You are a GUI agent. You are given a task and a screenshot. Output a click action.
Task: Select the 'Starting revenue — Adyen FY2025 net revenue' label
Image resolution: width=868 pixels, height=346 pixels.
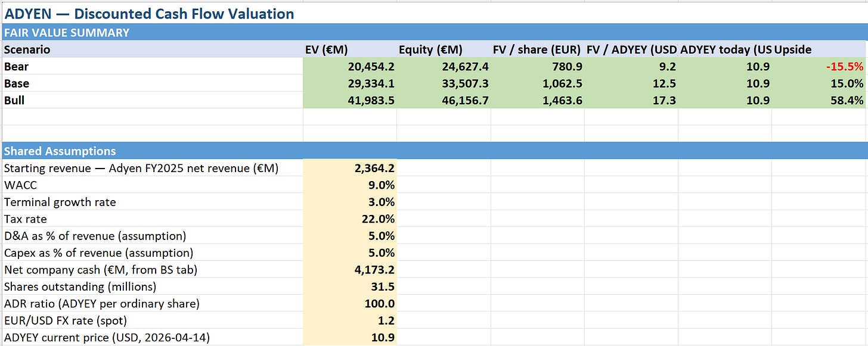(151, 169)
